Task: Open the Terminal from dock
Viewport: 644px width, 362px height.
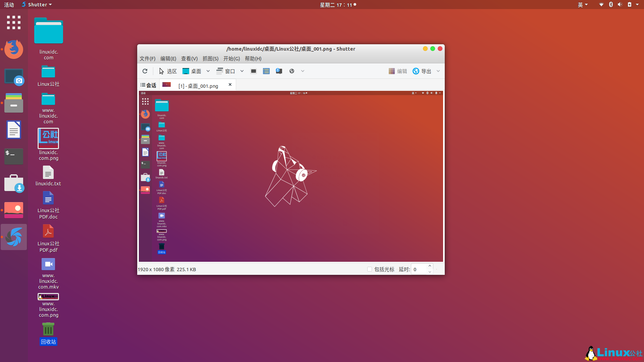Action: [x=14, y=157]
